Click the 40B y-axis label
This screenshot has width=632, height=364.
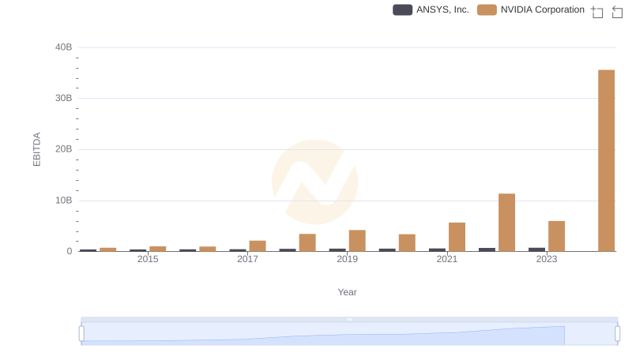[x=64, y=47]
